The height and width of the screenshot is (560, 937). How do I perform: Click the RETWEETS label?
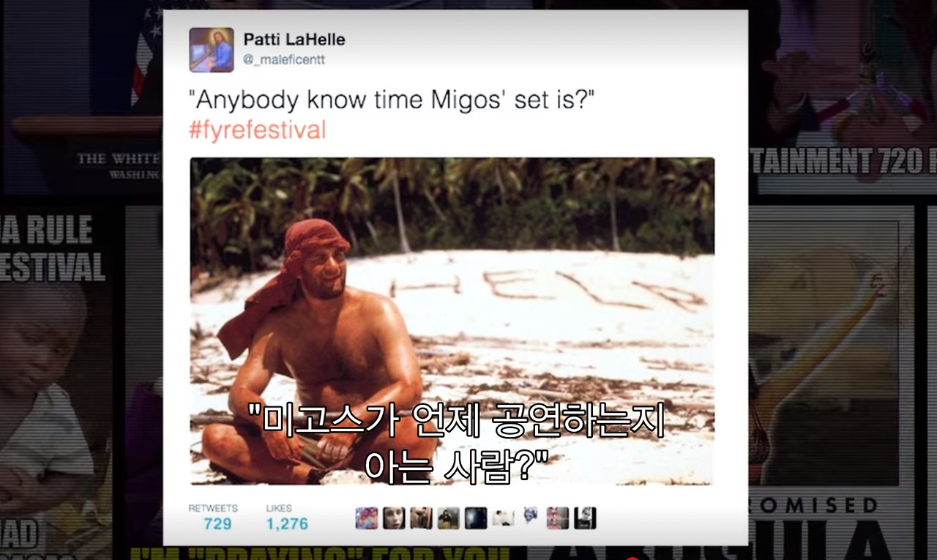coord(213,508)
